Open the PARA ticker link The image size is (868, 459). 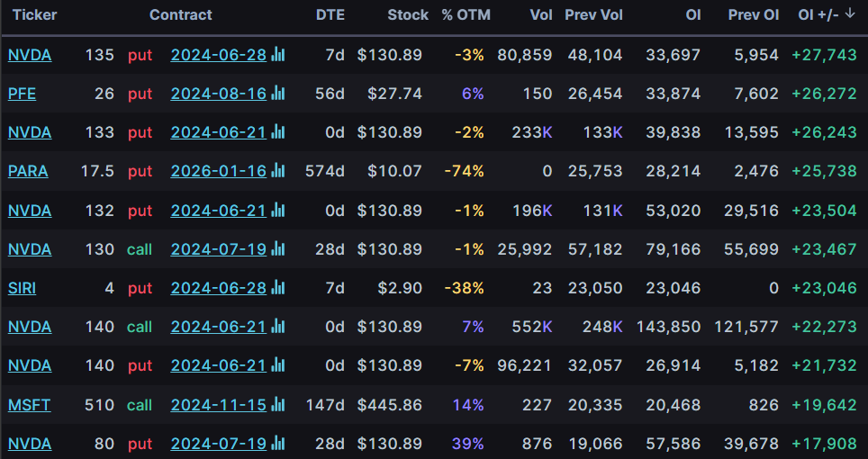[x=28, y=171]
